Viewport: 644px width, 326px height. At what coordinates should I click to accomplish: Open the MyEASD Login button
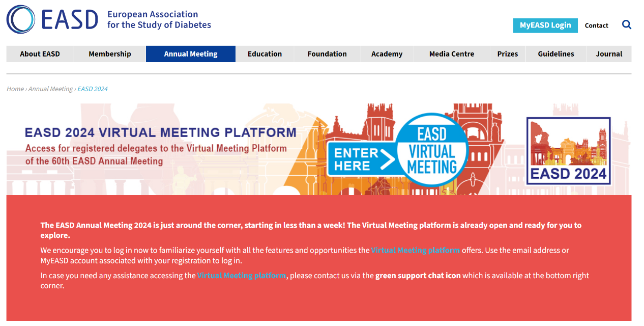545,25
